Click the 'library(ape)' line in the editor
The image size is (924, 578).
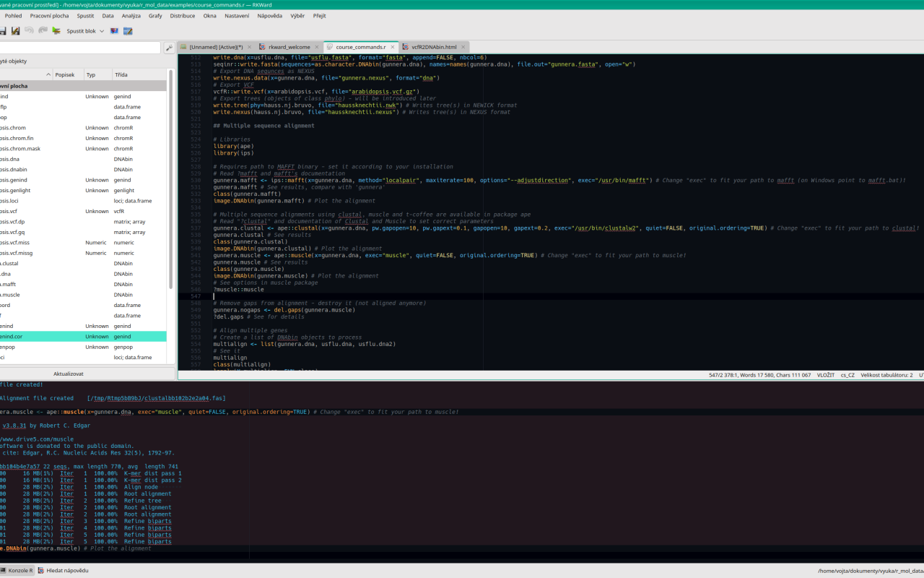(x=232, y=146)
